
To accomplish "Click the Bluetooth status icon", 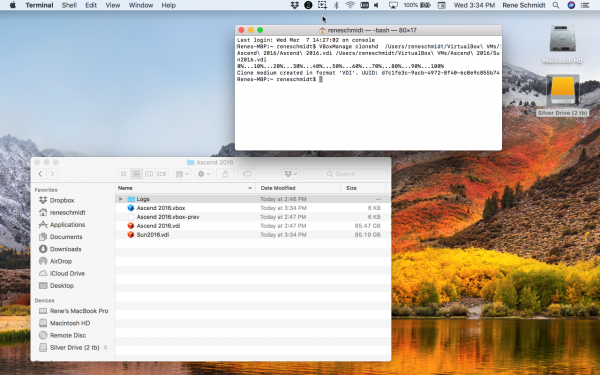I will (x=336, y=5).
